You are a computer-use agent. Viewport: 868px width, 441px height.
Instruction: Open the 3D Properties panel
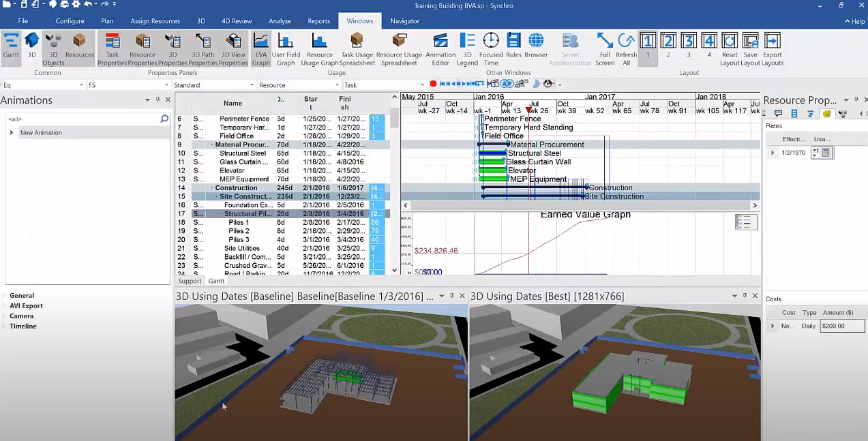click(x=173, y=49)
